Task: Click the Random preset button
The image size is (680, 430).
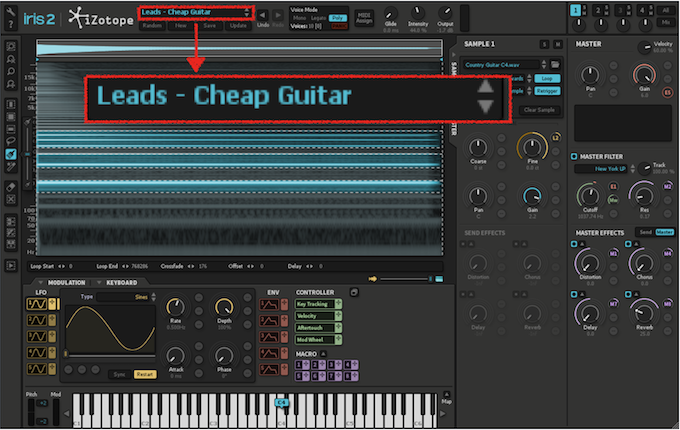Action: (x=152, y=26)
